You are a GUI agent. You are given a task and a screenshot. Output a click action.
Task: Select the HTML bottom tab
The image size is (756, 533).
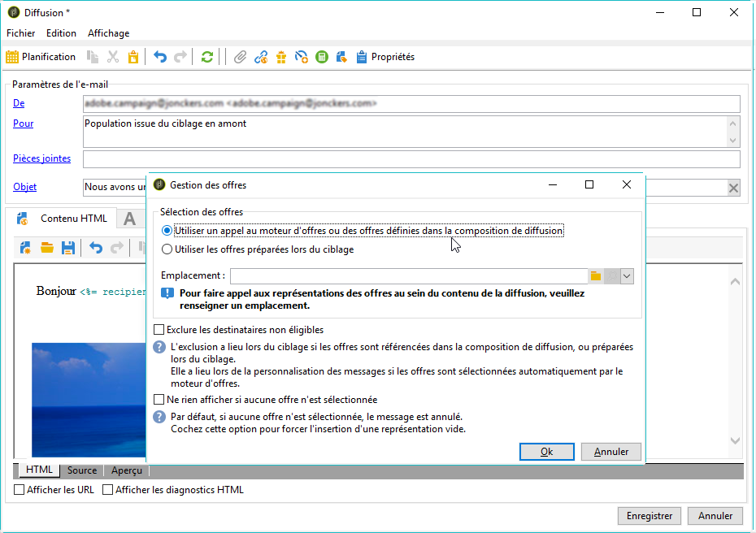(39, 470)
